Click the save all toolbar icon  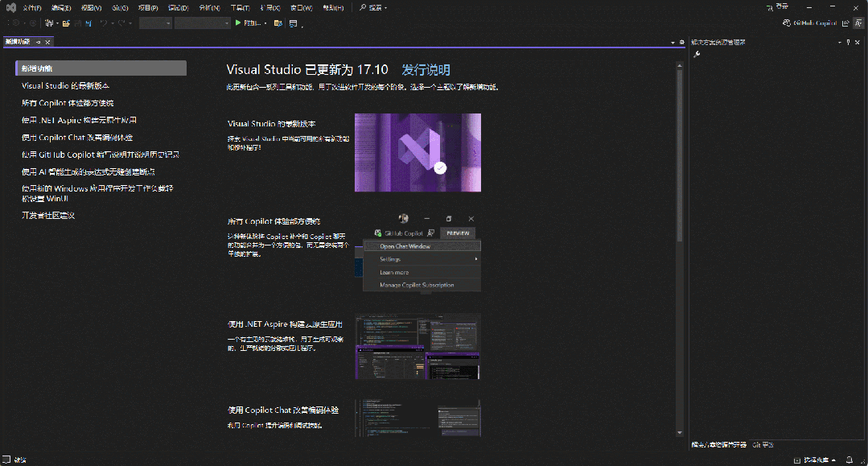coord(88,23)
